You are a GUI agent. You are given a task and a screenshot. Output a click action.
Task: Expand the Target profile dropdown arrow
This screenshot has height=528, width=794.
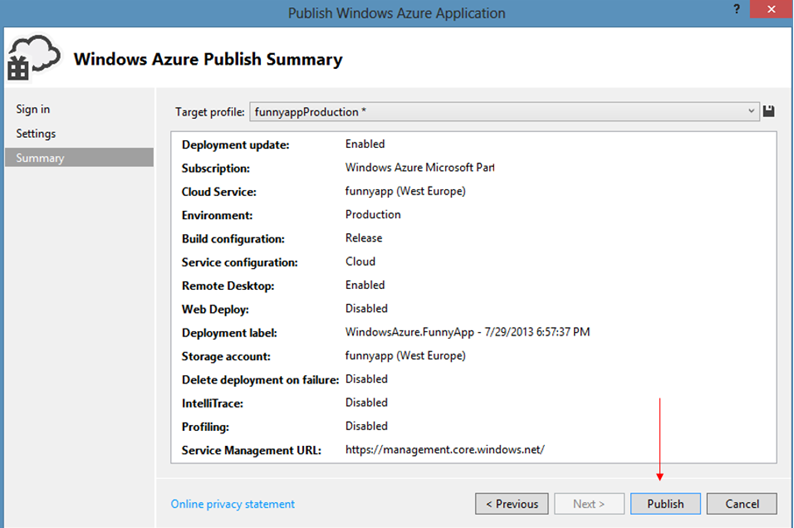(751, 111)
